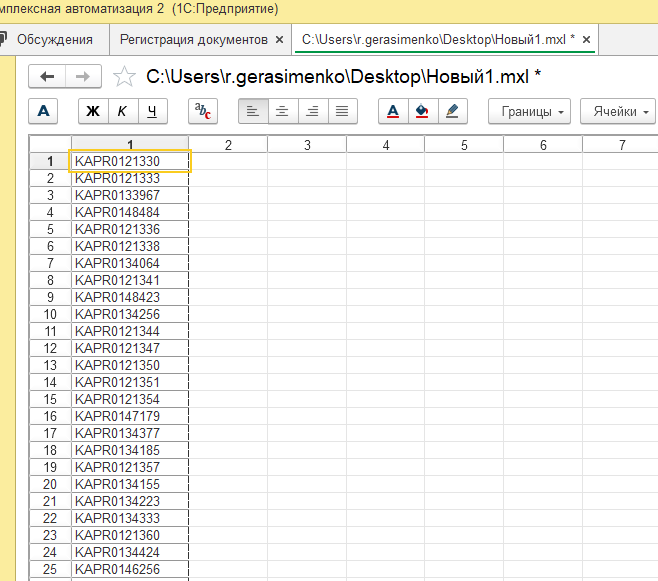Select cell KAPR0148423

130,297
